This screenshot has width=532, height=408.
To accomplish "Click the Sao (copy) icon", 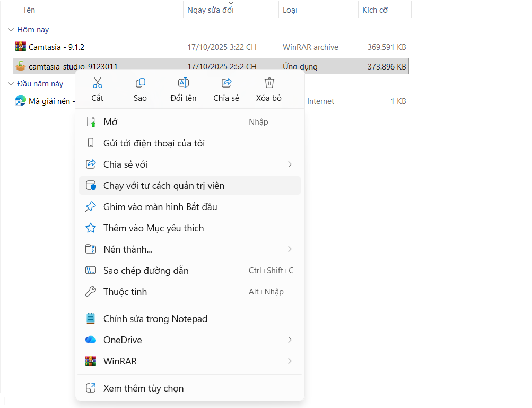I will point(140,83).
